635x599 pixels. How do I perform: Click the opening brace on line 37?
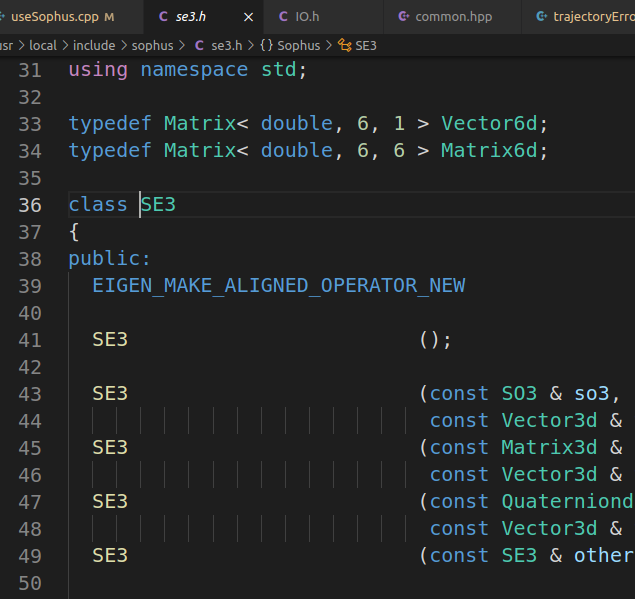tap(74, 232)
